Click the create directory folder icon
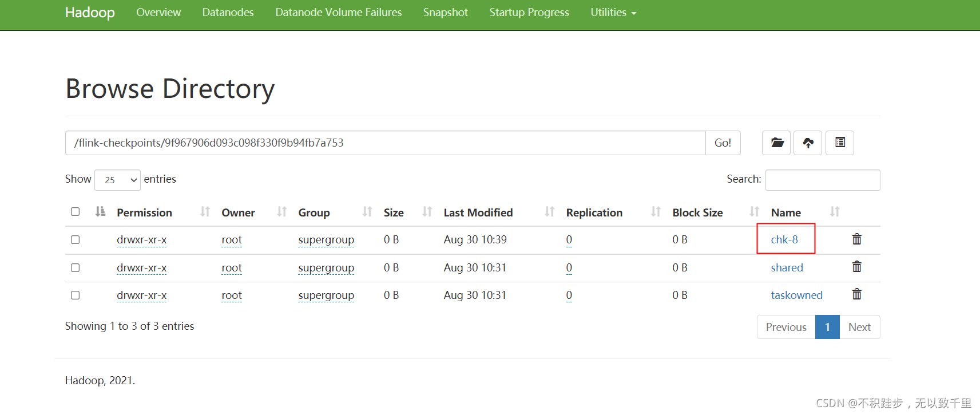This screenshot has height=414, width=980. (x=776, y=143)
